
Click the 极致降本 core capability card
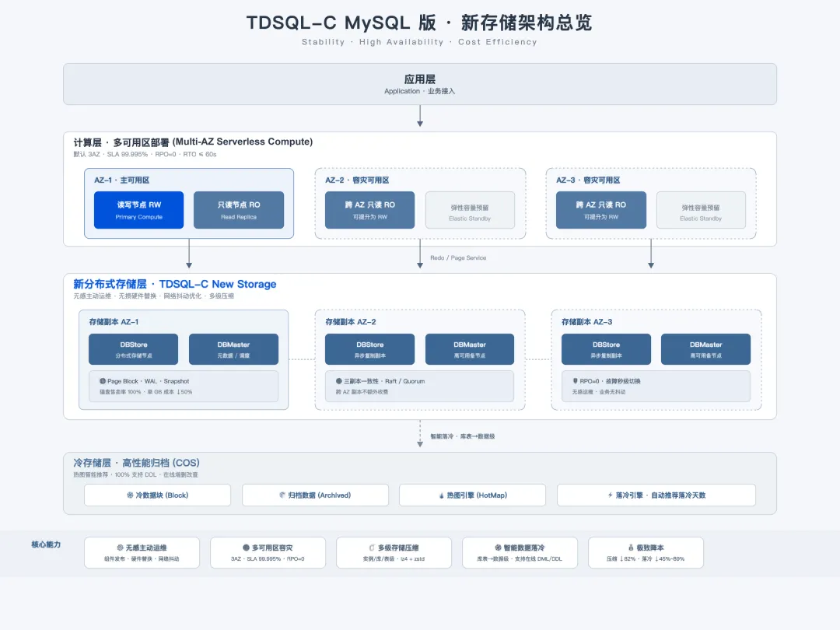[x=646, y=552]
